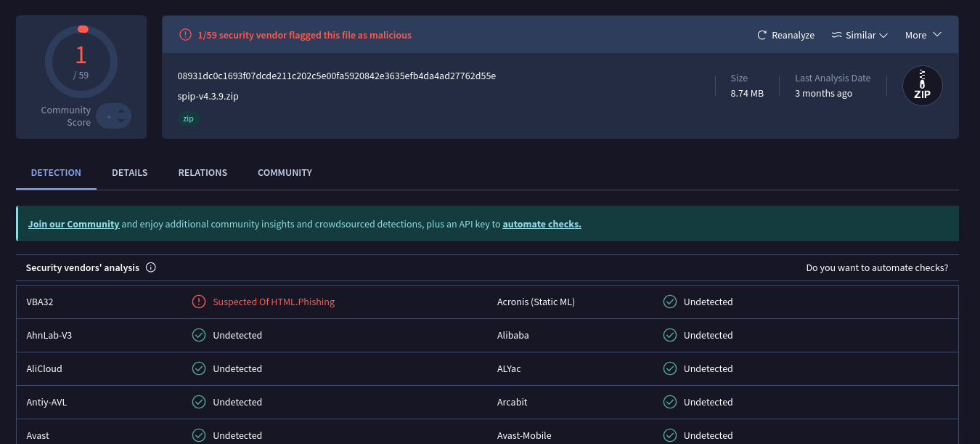Viewport: 980px width, 444px height.
Task: Click the detection score ring showing 1/59
Action: [x=81, y=61]
